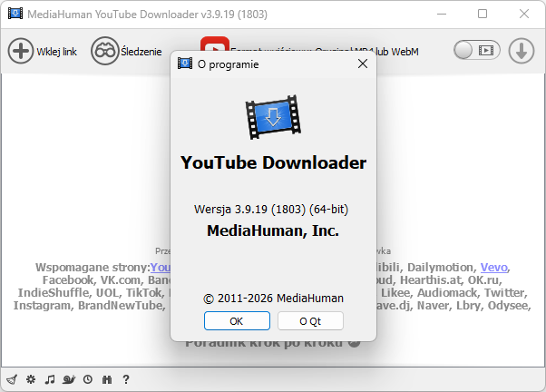Click the UOL site text
The image size is (546, 392).
tap(108, 293)
